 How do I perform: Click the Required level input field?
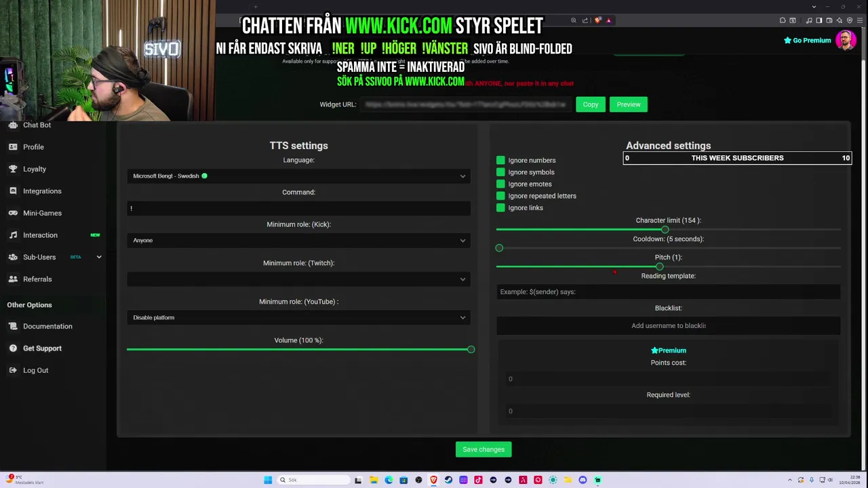pyautogui.click(x=668, y=411)
